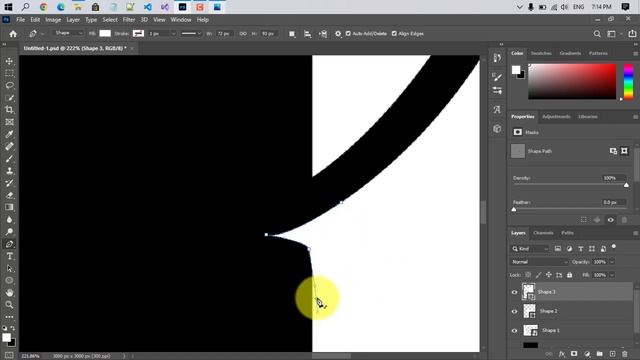640x360 pixels.
Task: Toggle Align Edges checkbox
Action: point(394,34)
